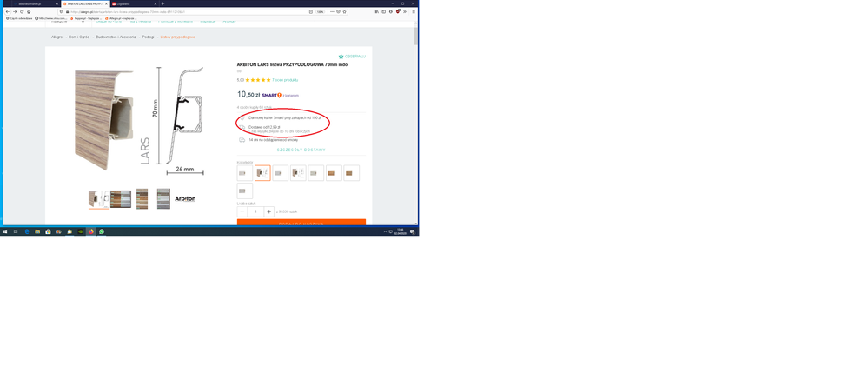
Task: Show the Arbiton logo thumbnail
Action: tap(185, 198)
